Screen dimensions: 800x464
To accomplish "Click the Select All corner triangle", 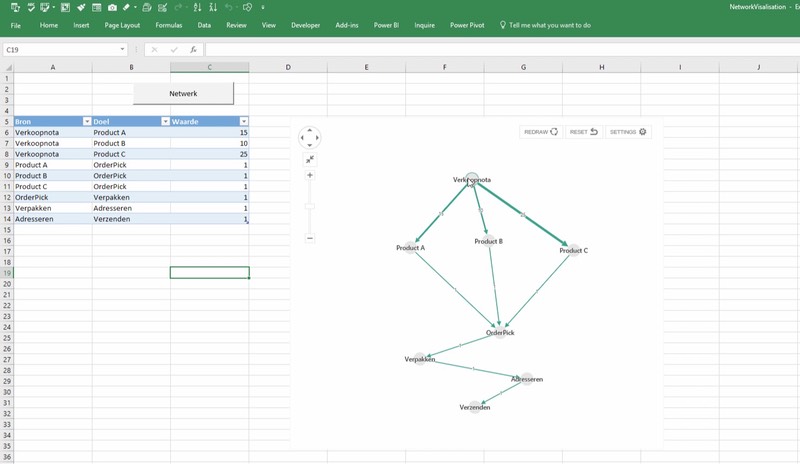I will click(7, 67).
